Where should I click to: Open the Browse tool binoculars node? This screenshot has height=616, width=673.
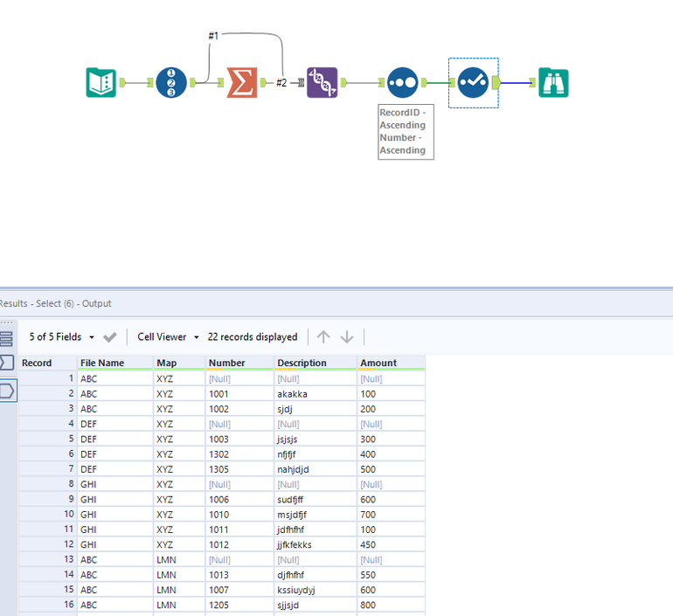click(553, 82)
